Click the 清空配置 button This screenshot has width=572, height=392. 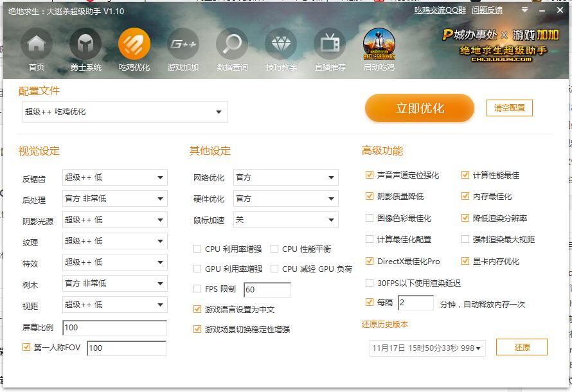coord(509,108)
